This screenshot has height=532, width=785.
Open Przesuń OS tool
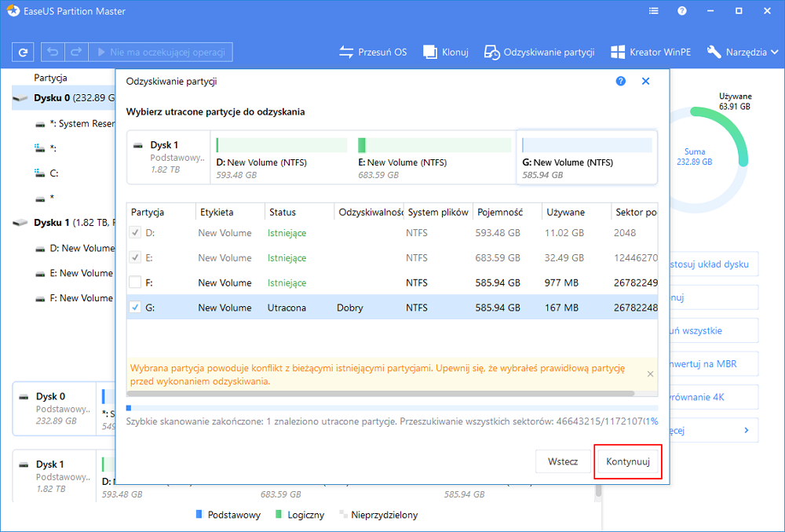[x=373, y=52]
